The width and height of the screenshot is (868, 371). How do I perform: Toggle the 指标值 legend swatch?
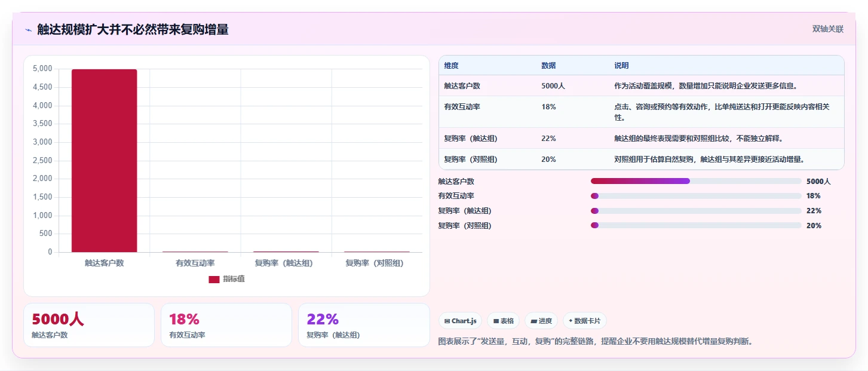(214, 280)
